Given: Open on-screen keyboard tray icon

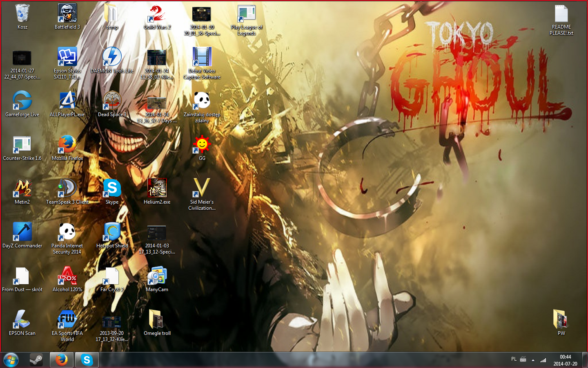Looking at the screenshot, I should click(523, 359).
